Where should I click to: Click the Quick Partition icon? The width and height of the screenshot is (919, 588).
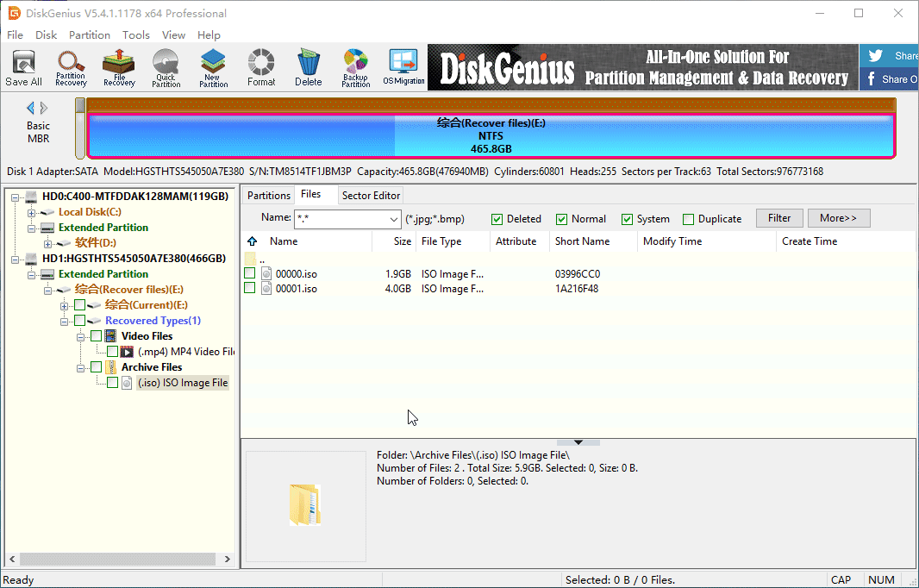click(166, 67)
